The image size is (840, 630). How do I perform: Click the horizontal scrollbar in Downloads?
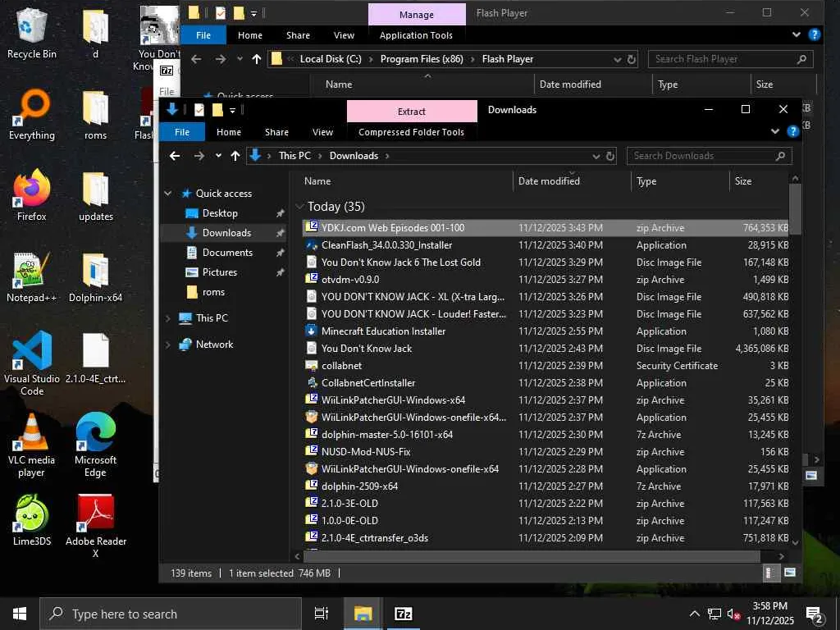pos(531,556)
